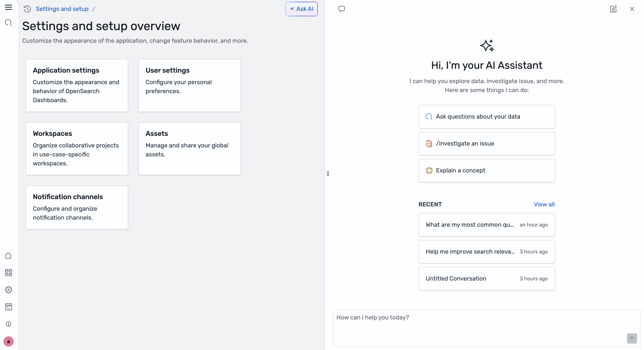Open the settings gear icon in sidebar

pyautogui.click(x=9, y=290)
